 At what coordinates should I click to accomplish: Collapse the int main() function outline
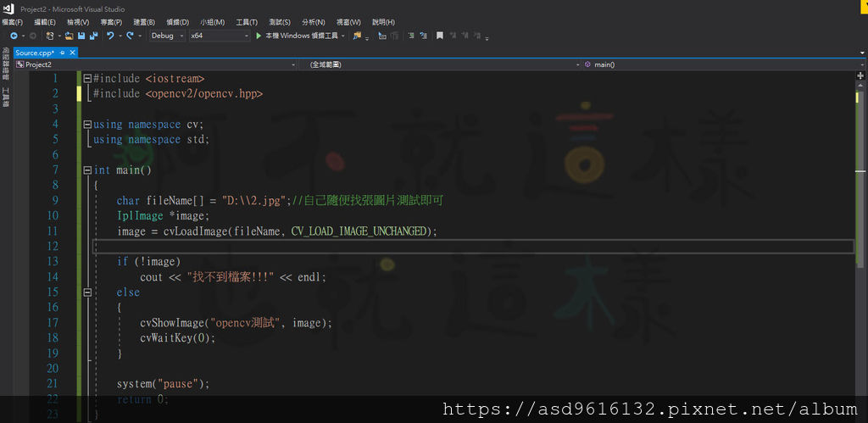coord(87,170)
